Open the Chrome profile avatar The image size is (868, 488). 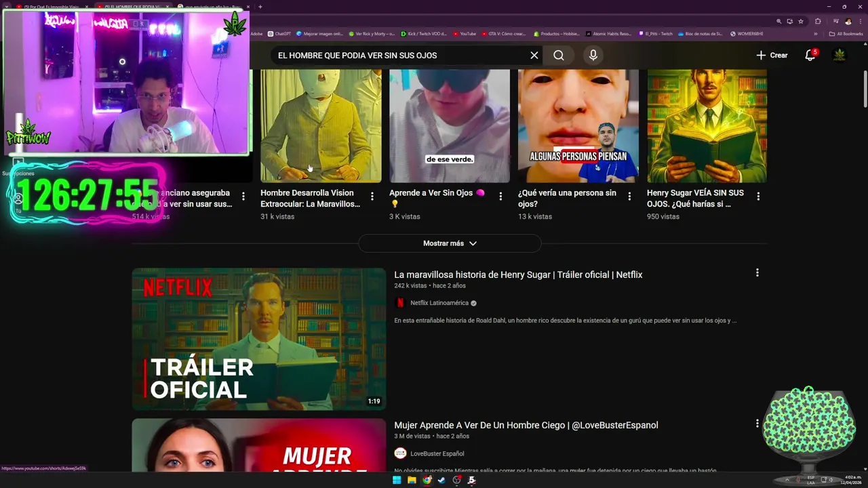point(848,21)
